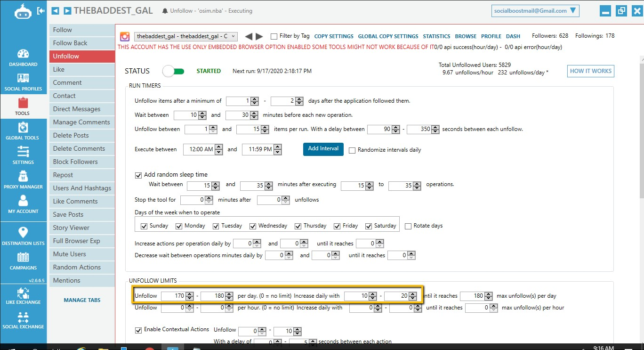The width and height of the screenshot is (644, 350).
Task: Open the PROFILE link
Action: pyautogui.click(x=491, y=36)
